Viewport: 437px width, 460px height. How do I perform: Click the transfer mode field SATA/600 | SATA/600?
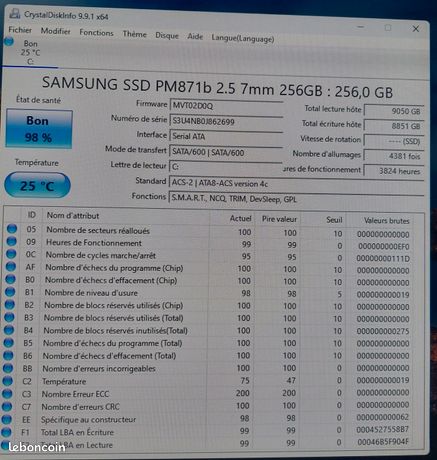pyautogui.click(x=226, y=152)
